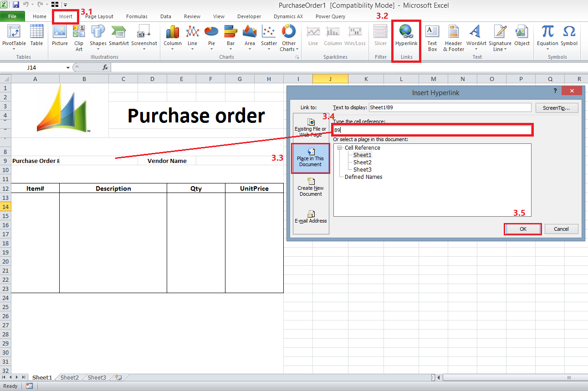The image size is (588, 391).
Task: Insert a Column sparkline
Action: point(332,36)
